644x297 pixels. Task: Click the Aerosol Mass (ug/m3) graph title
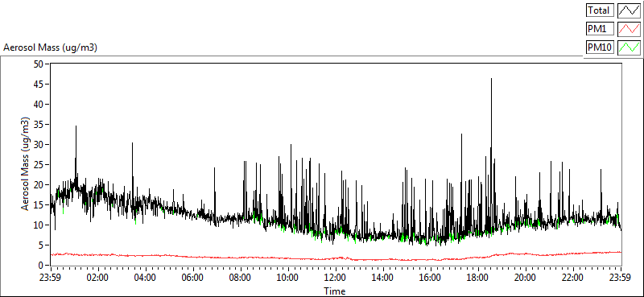tap(50, 47)
